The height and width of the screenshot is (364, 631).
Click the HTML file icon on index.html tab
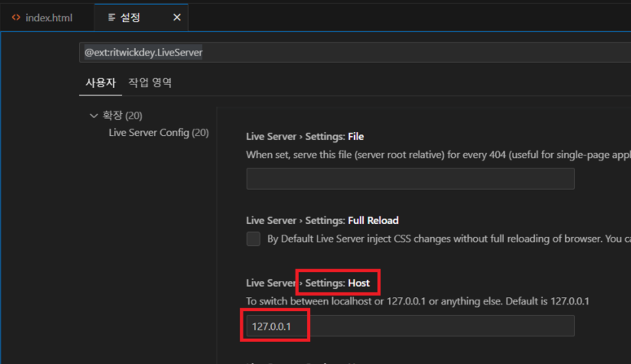click(16, 17)
